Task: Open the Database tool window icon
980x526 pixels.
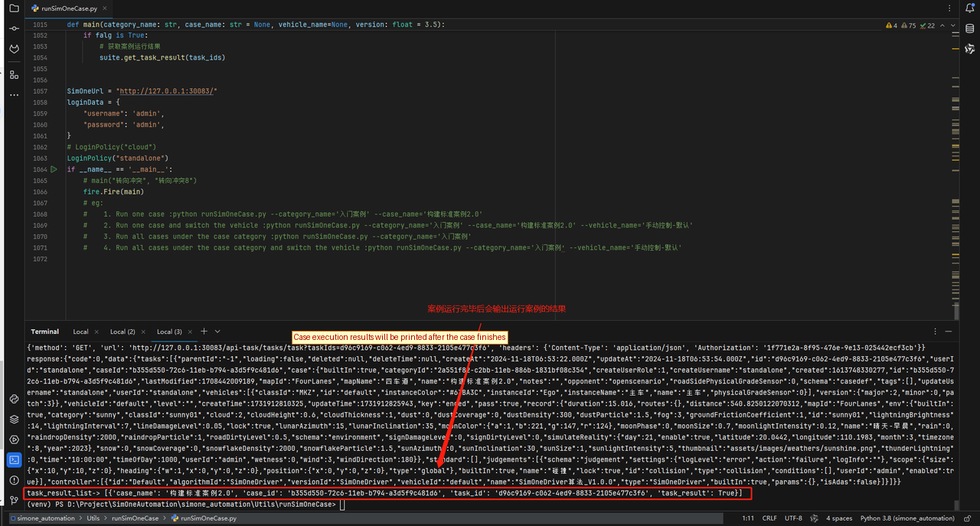Action: 970,29
